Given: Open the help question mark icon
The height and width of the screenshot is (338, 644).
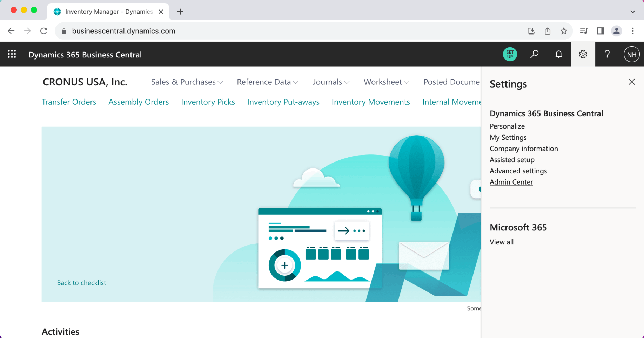Looking at the screenshot, I should (607, 54).
